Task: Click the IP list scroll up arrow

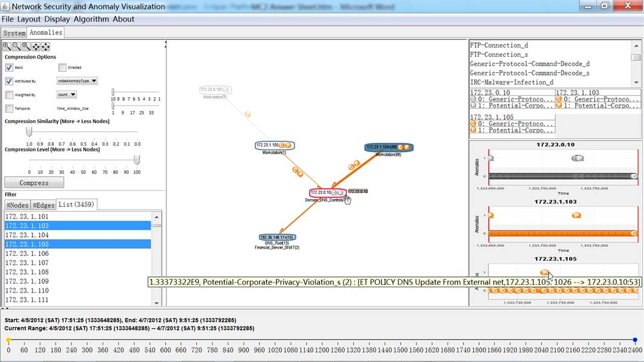Action: pyautogui.click(x=156, y=217)
